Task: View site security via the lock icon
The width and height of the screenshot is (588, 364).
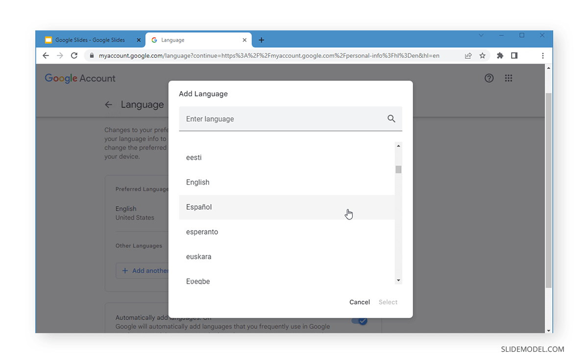Action: click(x=91, y=55)
